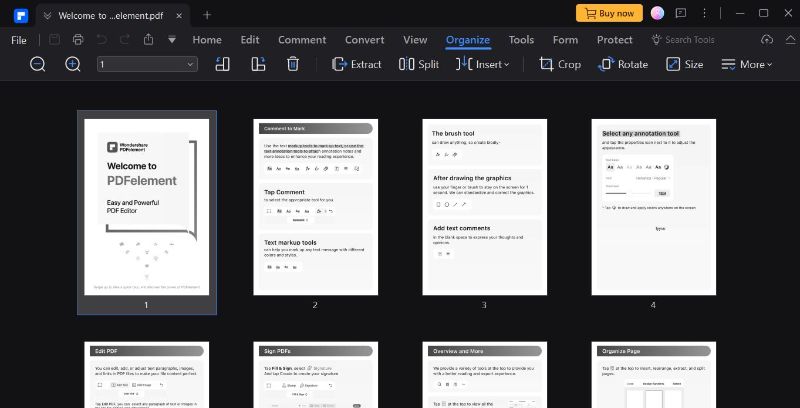Switch to the Protect tab
The height and width of the screenshot is (408, 800).
(615, 40)
